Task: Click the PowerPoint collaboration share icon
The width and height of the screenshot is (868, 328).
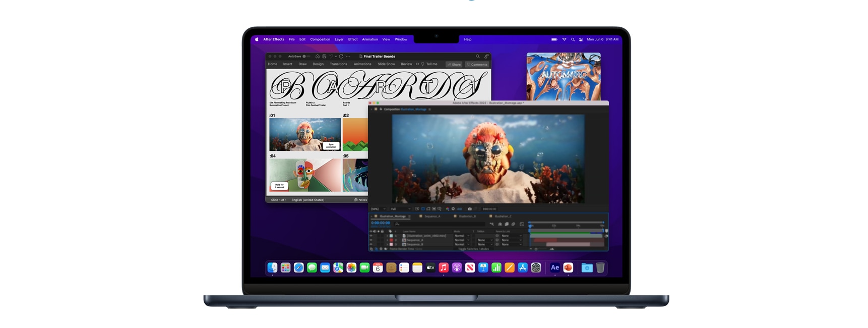Action: pos(486,57)
